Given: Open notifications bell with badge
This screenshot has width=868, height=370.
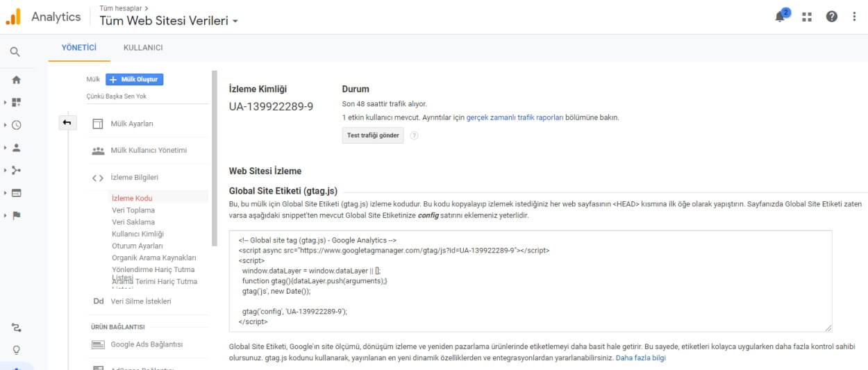Looking at the screenshot, I should pos(782,16).
